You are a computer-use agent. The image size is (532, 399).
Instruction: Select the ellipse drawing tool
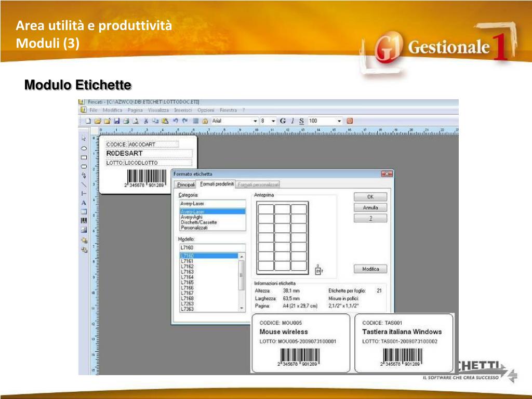coord(84,148)
